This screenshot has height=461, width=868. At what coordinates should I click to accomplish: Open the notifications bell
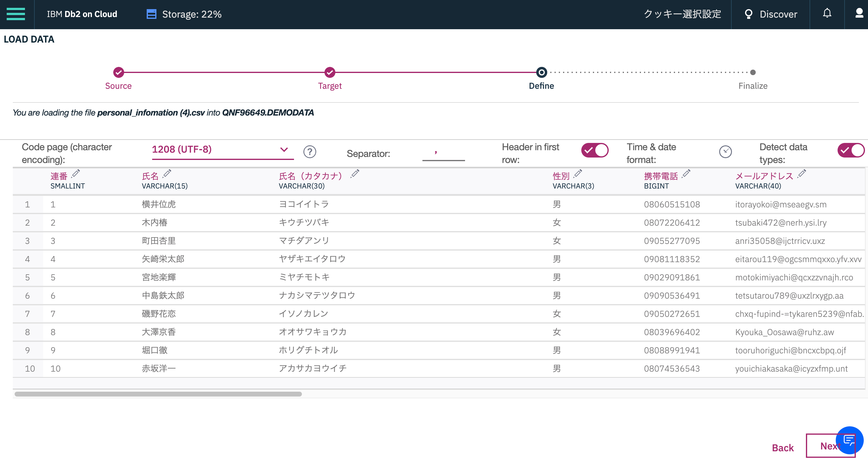click(x=827, y=13)
